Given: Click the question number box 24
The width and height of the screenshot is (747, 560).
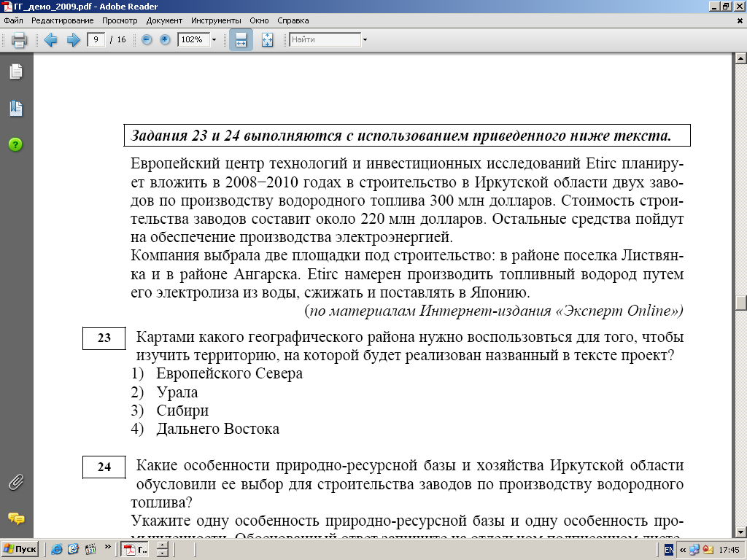Looking at the screenshot, I should (x=104, y=467).
